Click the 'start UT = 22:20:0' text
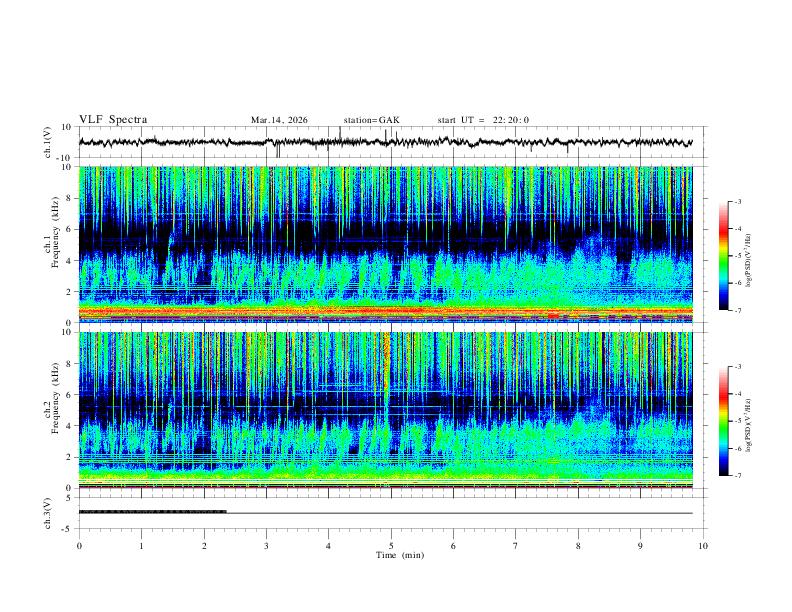The image size is (792, 612). tap(483, 120)
